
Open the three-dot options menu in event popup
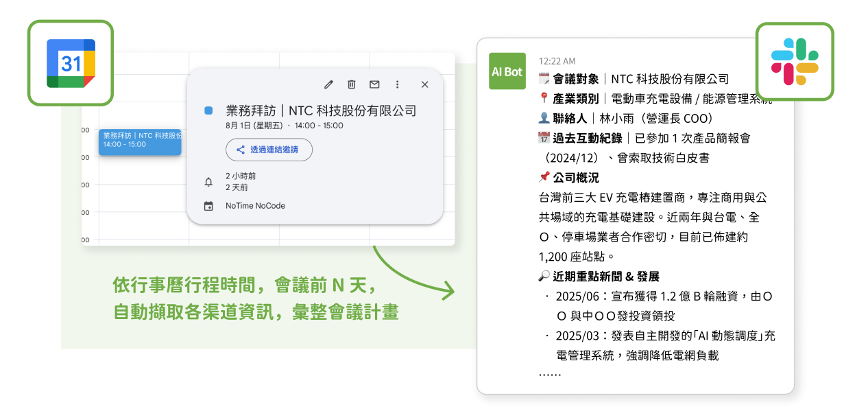tap(397, 84)
